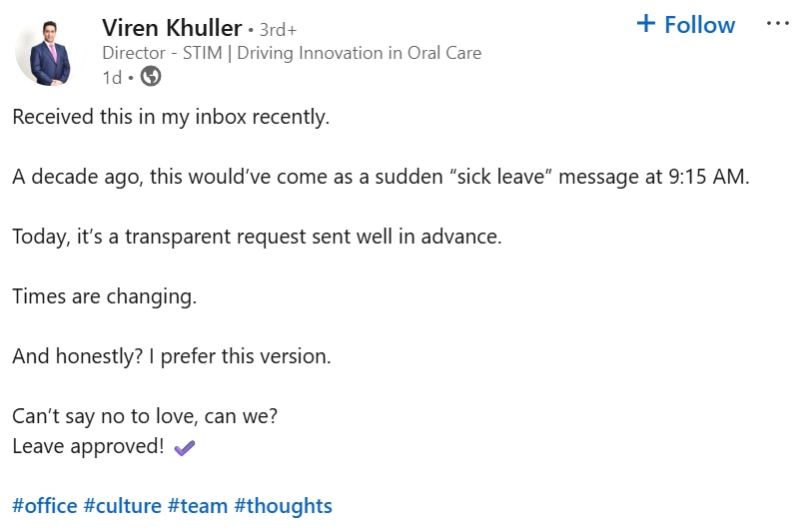This screenshot has width=810, height=532.
Task: Open Viren Khuller's profile photo
Action: pos(50,51)
